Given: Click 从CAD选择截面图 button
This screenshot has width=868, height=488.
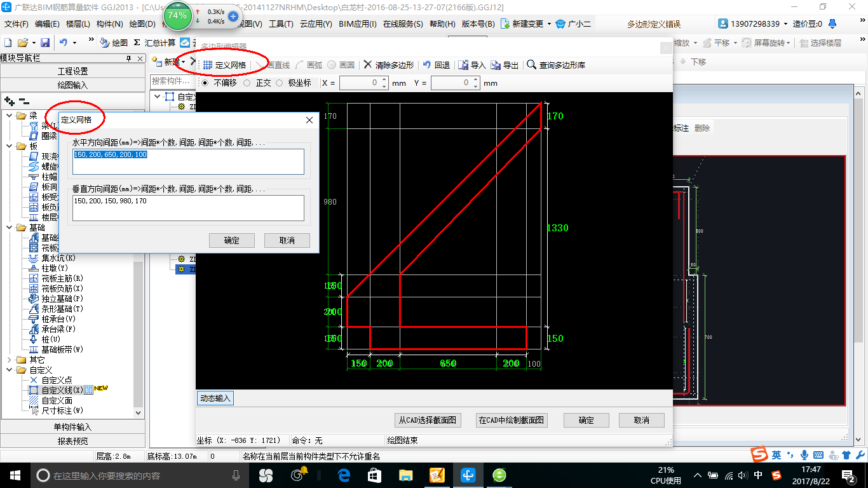Looking at the screenshot, I should tap(428, 420).
